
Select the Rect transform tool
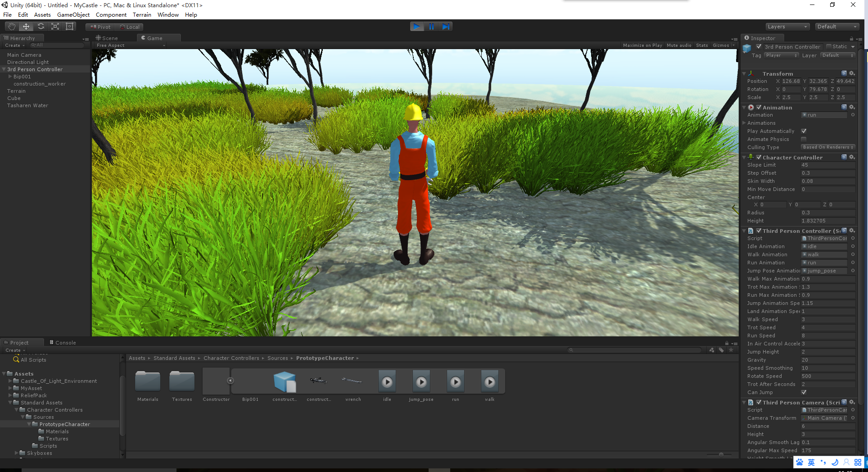point(69,27)
